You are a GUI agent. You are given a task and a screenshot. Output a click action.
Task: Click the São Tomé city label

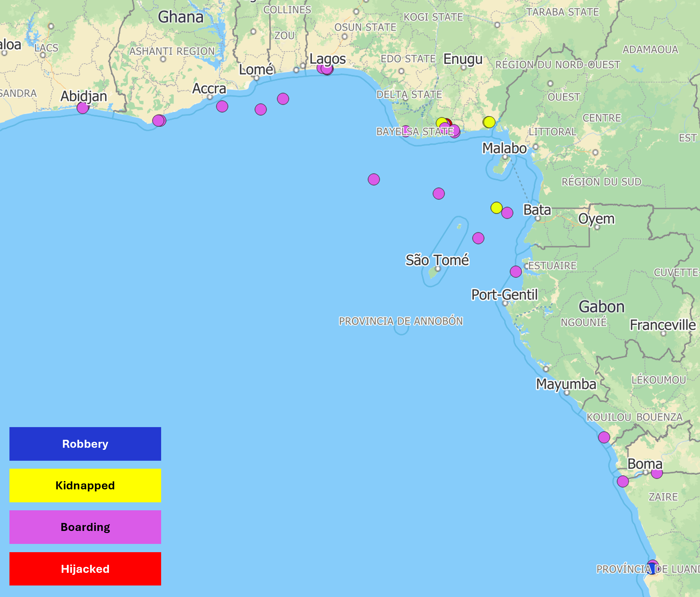pyautogui.click(x=437, y=260)
